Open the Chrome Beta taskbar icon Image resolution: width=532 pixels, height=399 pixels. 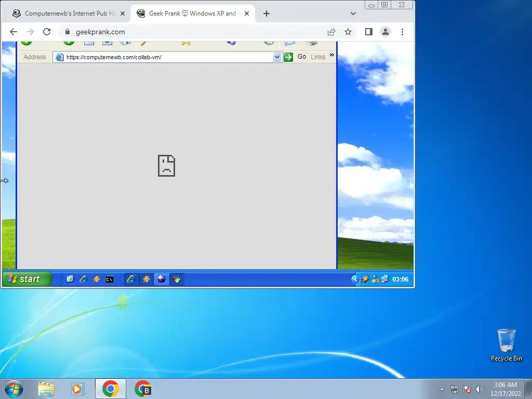point(143,389)
